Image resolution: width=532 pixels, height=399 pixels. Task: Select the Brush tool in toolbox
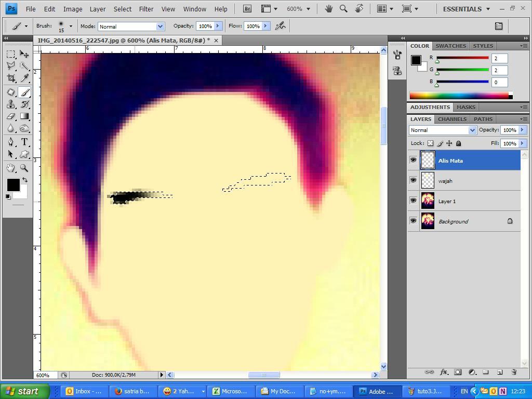coord(24,92)
